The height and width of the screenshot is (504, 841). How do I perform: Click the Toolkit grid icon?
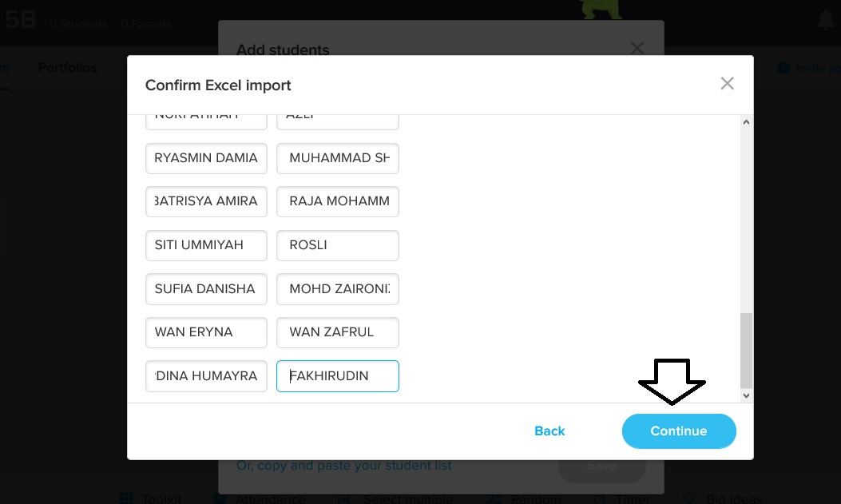coord(126,498)
